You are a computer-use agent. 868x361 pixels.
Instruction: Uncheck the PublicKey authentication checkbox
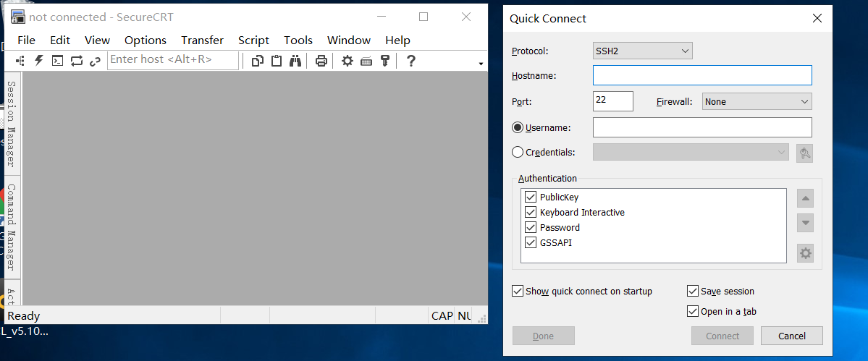tap(531, 197)
